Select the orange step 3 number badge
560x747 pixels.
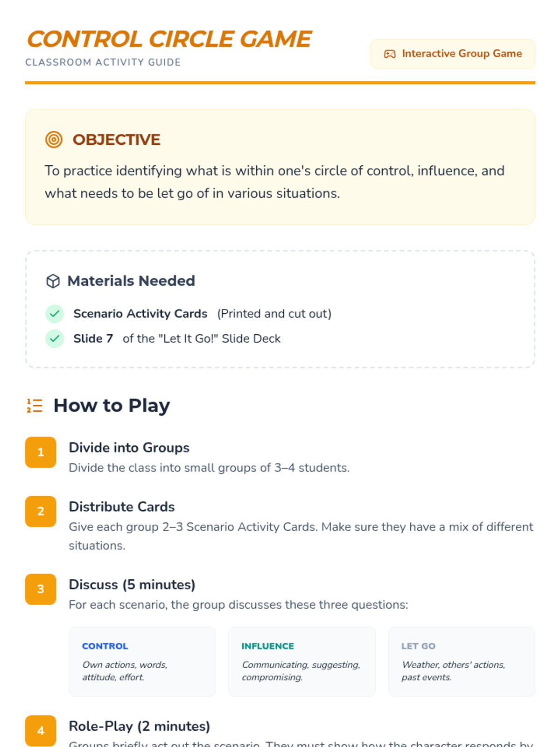click(x=41, y=589)
